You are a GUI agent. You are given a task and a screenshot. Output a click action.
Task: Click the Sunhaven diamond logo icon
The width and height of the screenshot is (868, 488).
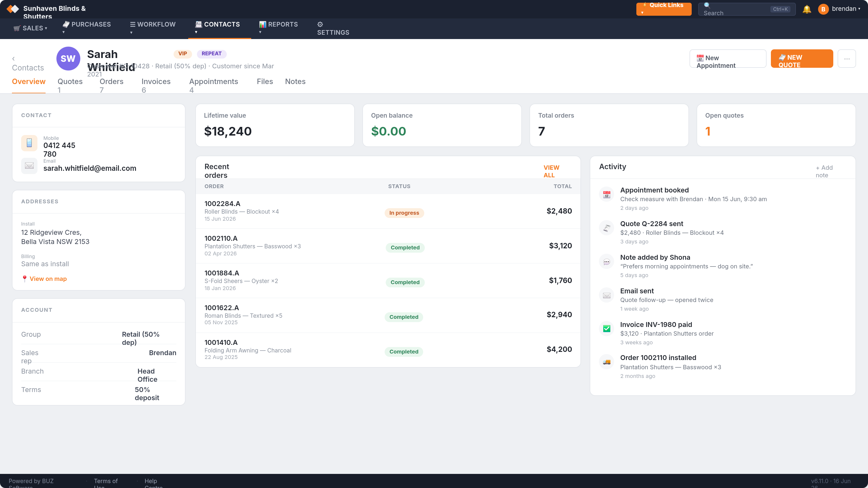(x=13, y=9)
